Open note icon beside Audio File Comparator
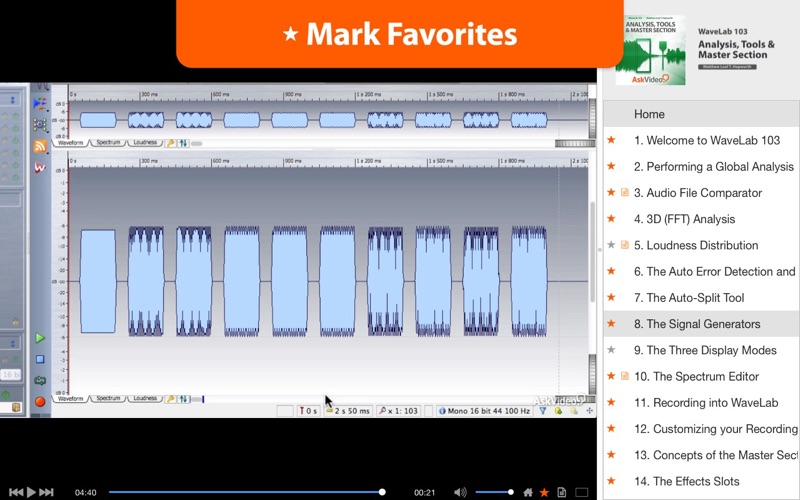Screen dimensions: 800x500 [624, 192]
